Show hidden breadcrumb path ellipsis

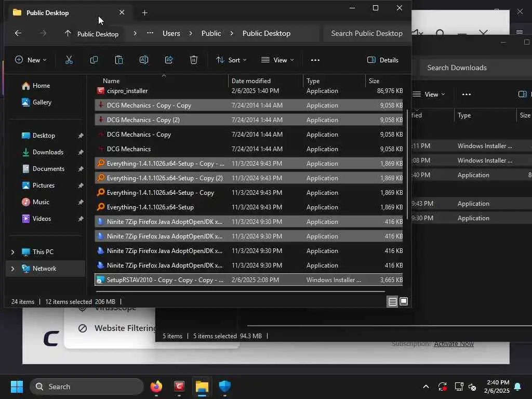click(x=150, y=33)
